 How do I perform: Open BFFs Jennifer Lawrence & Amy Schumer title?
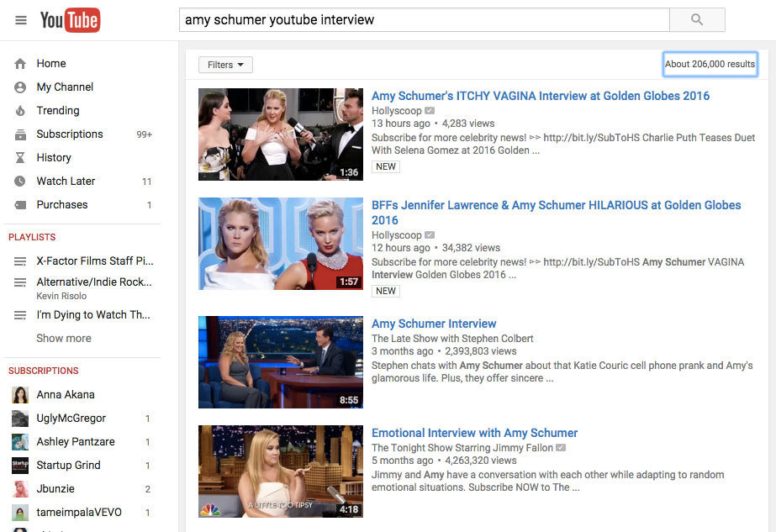[x=557, y=213]
